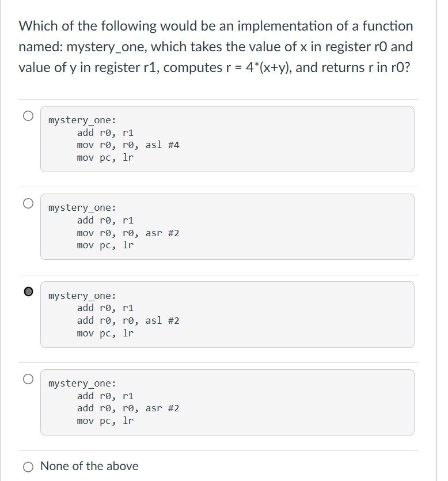Image resolution: width=448 pixels, height=481 pixels.
Task: Click inside the second gray code box
Action: (x=227, y=226)
